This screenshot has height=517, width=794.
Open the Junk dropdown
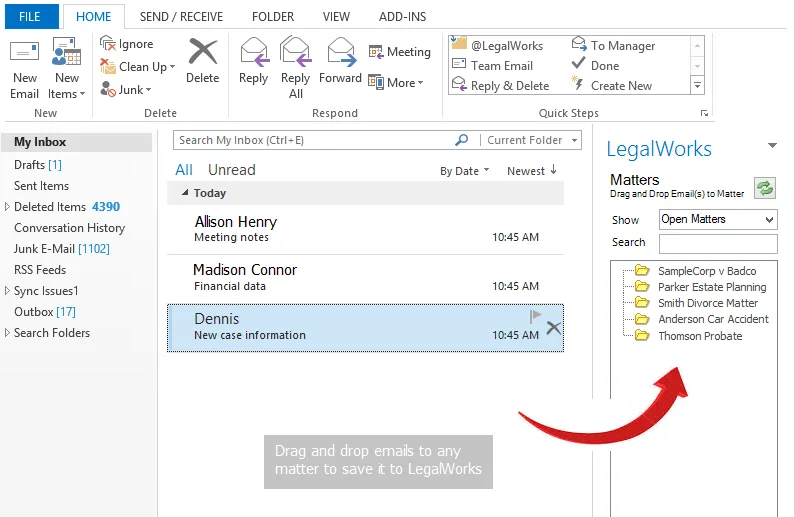(x=126, y=90)
